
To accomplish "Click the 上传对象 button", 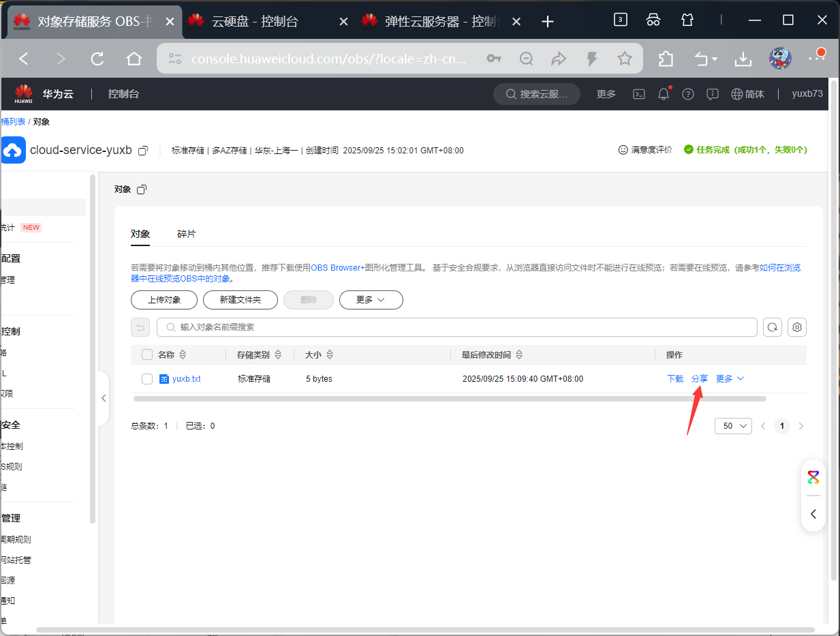I will (x=164, y=300).
